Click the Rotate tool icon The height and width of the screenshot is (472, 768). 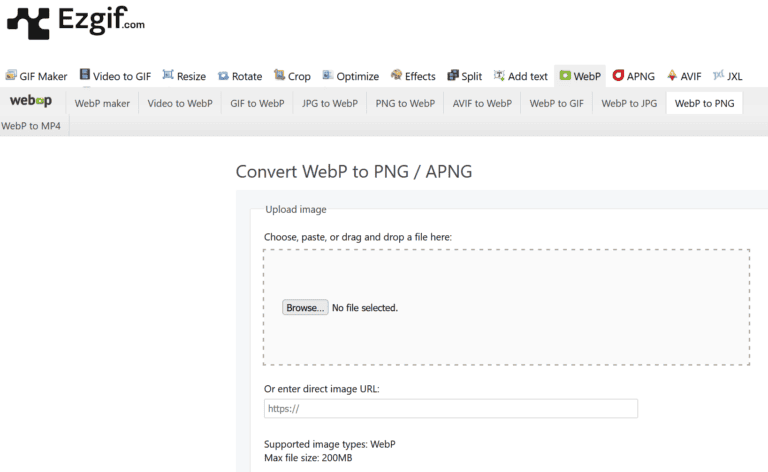click(223, 76)
